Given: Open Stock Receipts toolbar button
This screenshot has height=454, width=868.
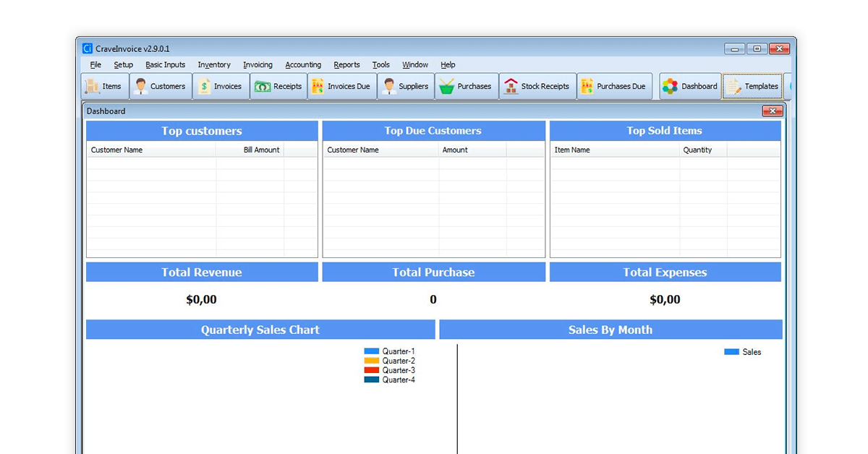Looking at the screenshot, I should tap(537, 86).
